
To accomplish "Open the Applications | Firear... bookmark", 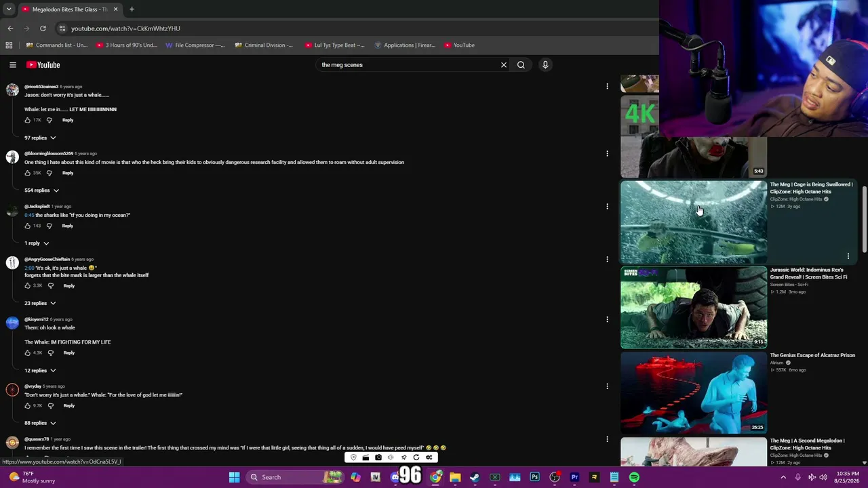I will 405,45.
